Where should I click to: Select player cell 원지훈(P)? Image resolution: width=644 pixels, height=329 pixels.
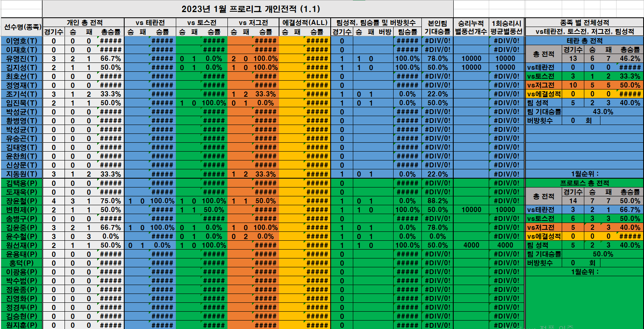pyautogui.click(x=22, y=325)
